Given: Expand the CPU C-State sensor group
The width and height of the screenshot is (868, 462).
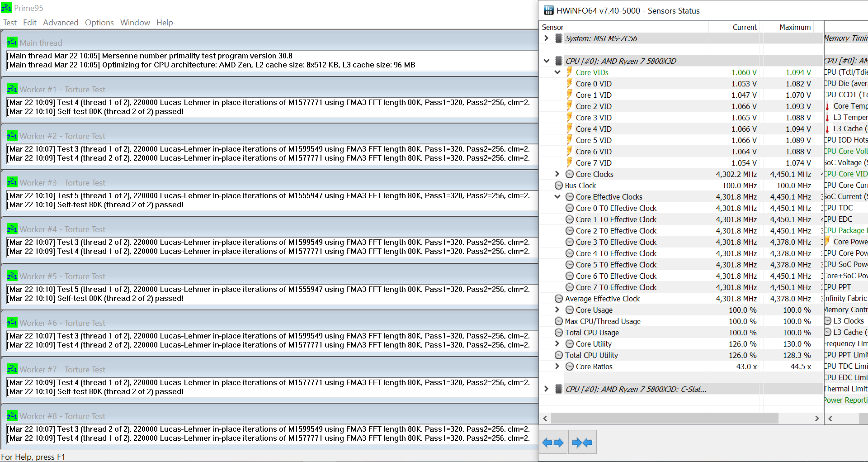Looking at the screenshot, I should [x=546, y=389].
